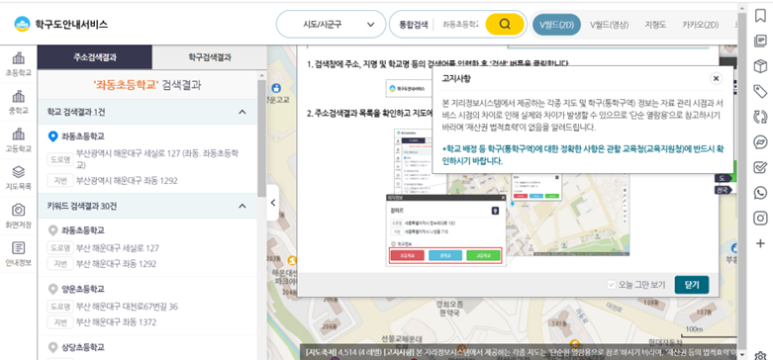Open the 초등학교 sidebar icon
This screenshot has height=360, width=773.
click(18, 64)
